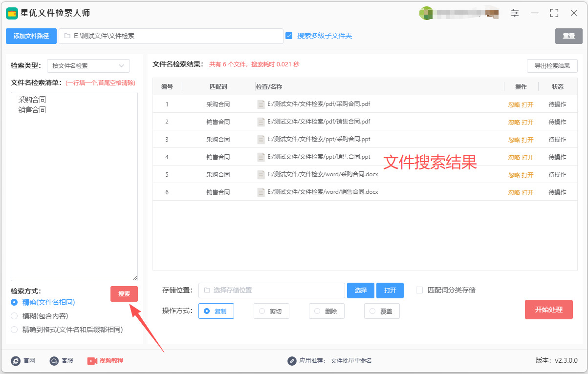This screenshot has height=374, width=588.
Task: Click 添加文件路径 button
Action: click(x=31, y=36)
